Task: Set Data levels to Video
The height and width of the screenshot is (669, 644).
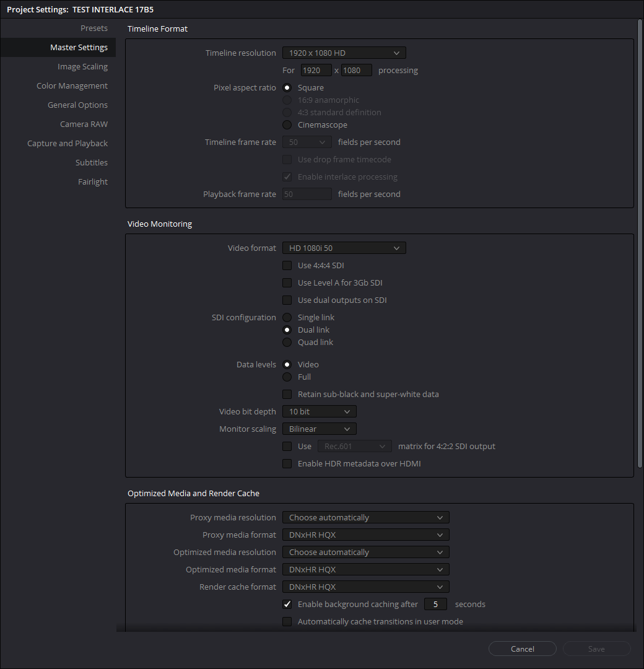Action: coord(287,364)
